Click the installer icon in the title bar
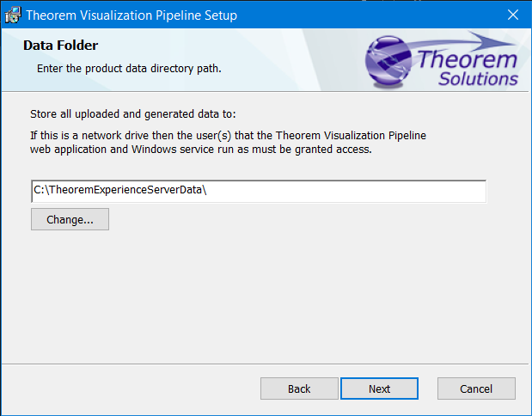Viewport: 532px width, 416px height. click(13, 15)
